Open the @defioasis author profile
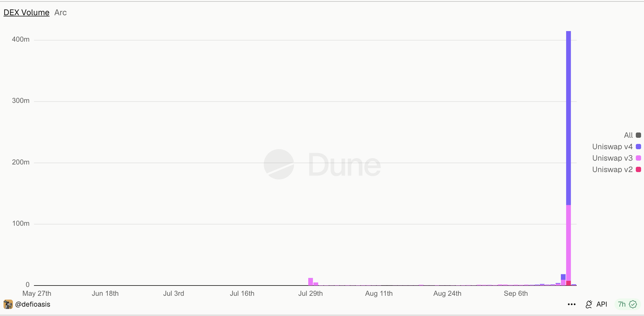The image size is (644, 316). point(32,304)
